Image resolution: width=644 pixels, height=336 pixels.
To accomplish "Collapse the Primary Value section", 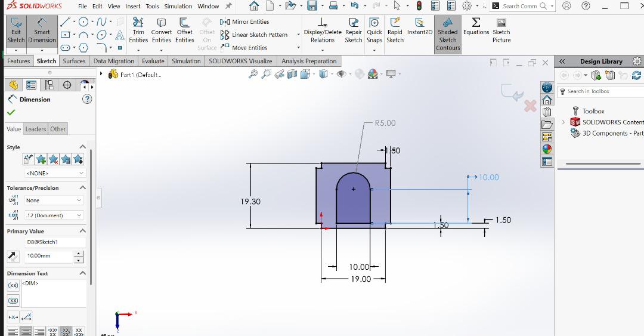I will (82, 231).
